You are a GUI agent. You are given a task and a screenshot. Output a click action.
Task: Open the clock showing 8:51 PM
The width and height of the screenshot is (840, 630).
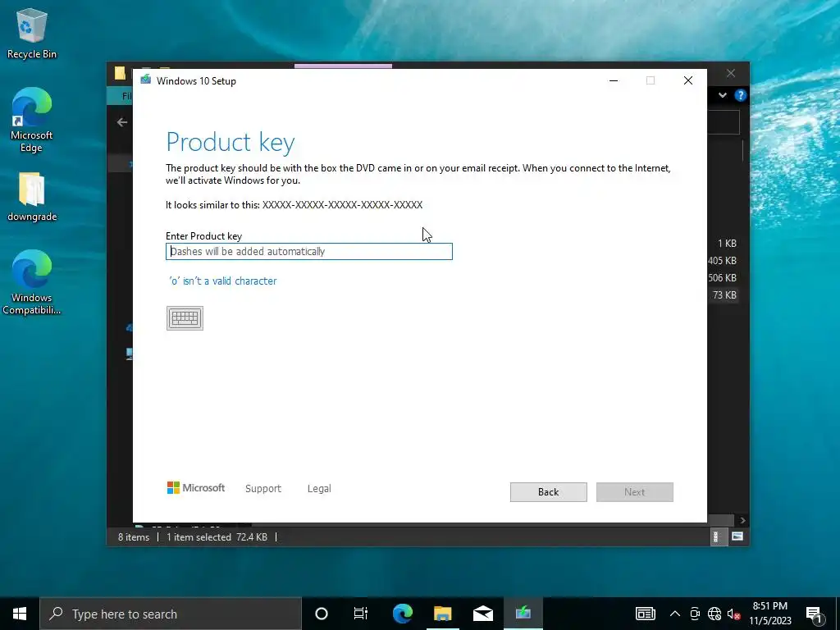pos(769,614)
